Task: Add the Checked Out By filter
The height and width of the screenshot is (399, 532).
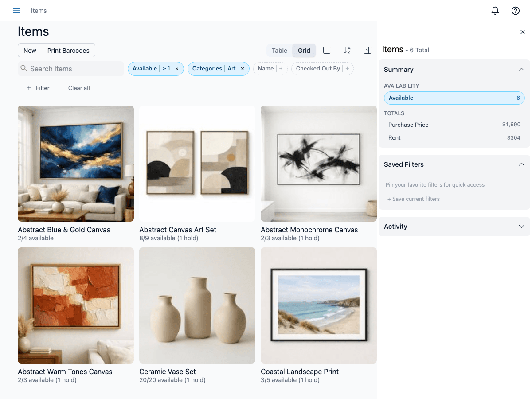Action: pos(347,69)
